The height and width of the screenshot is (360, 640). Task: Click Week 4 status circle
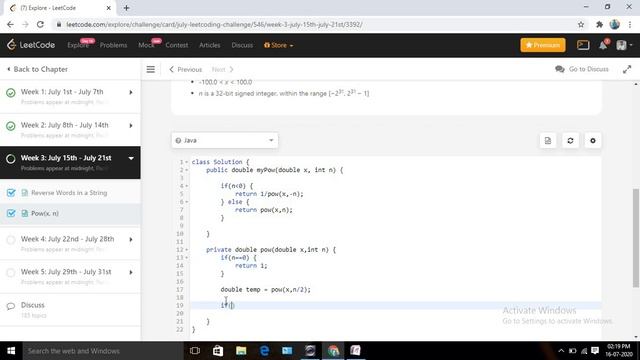(x=11, y=240)
